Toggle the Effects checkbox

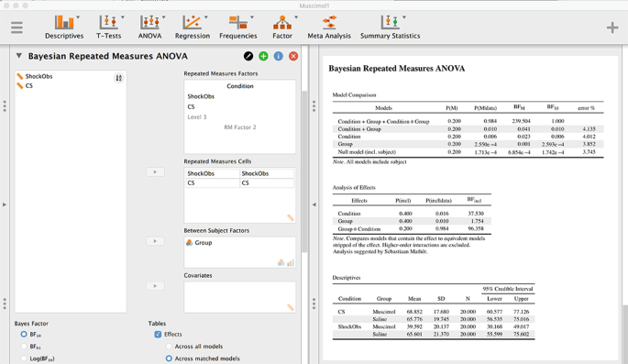(x=158, y=334)
